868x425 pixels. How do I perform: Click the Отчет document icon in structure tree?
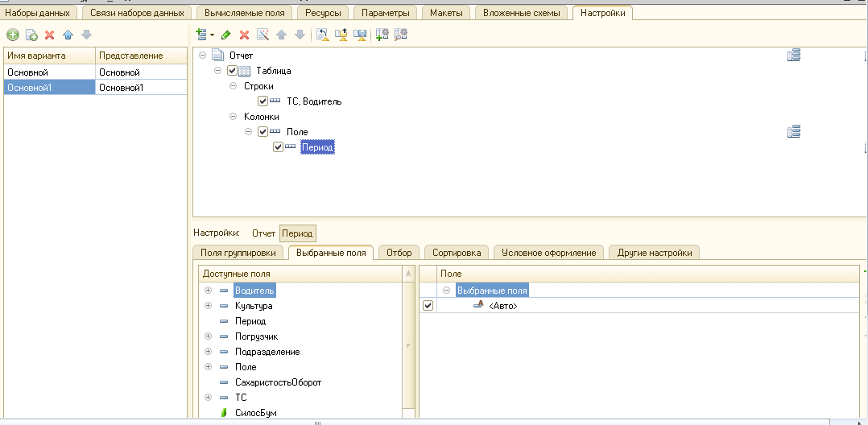(218, 55)
